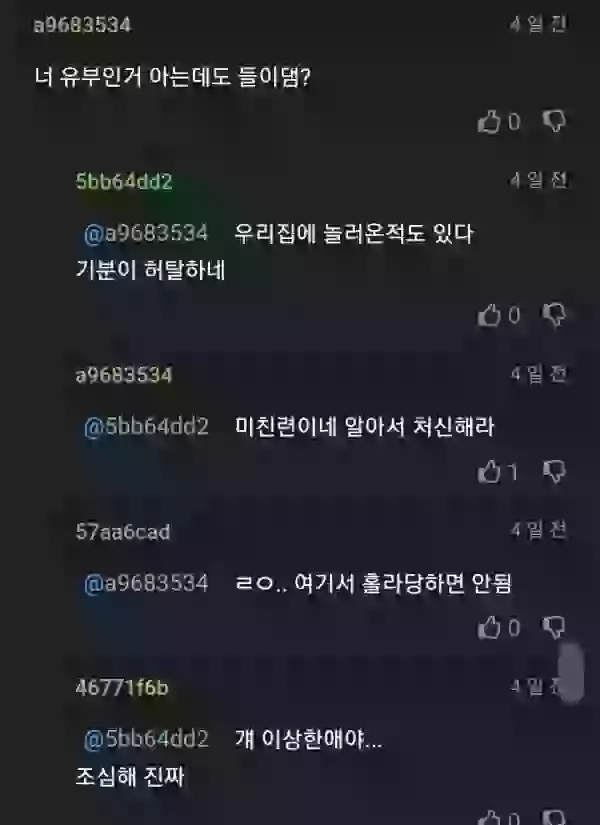Dislike 57aa6cad's reply about 홀라당하면 안됨
Image resolution: width=600 pixels, height=825 pixels.
pos(554,628)
